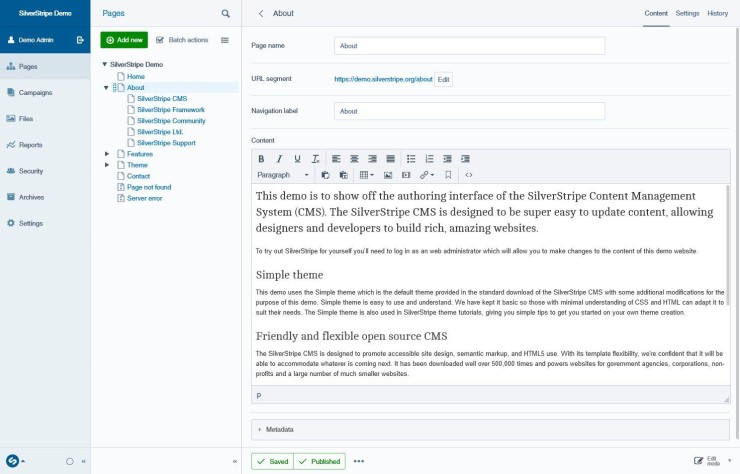
Task: Click into the Page name field
Action: 470,46
